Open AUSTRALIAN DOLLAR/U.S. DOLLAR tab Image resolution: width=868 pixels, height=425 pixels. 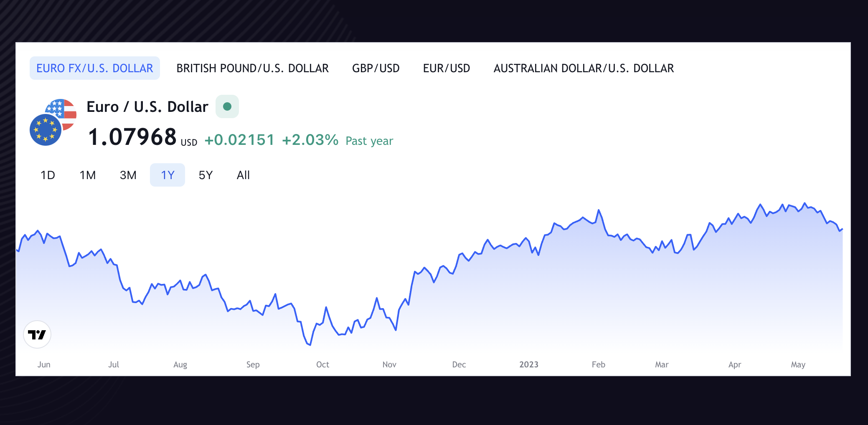click(x=584, y=68)
